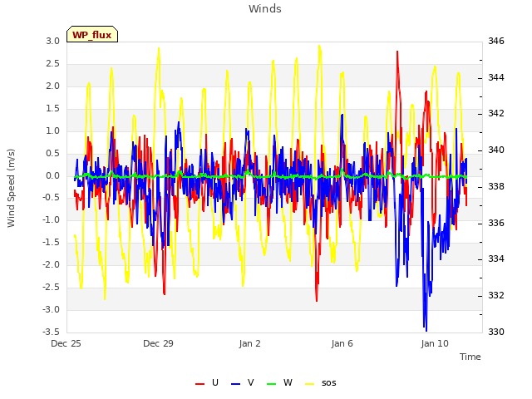The height and width of the screenshot is (399, 532).
Task: Click the 0.0 left axis value
Action: (x=53, y=175)
